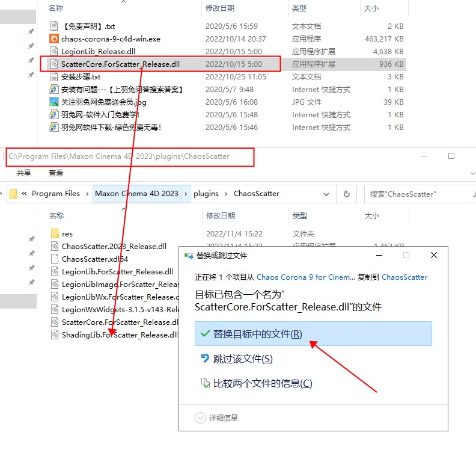Open the 共享 ribbon tab

[x=24, y=173]
